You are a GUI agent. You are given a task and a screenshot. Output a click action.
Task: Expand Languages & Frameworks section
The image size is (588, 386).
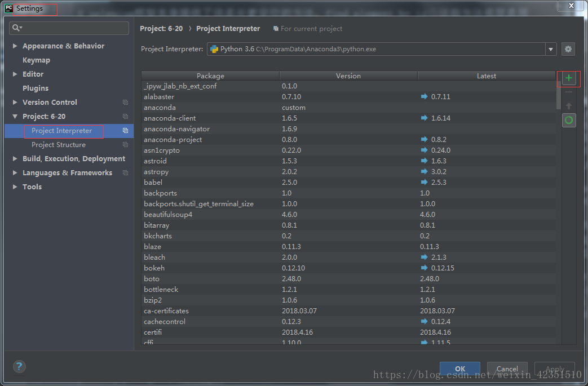[15, 173]
